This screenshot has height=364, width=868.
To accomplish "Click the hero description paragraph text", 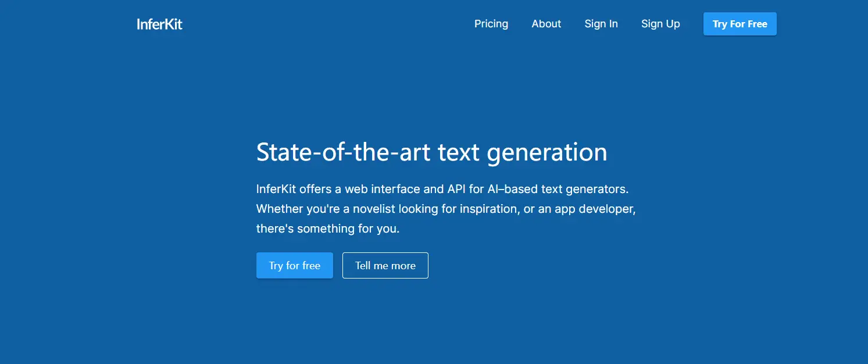I will point(445,208).
